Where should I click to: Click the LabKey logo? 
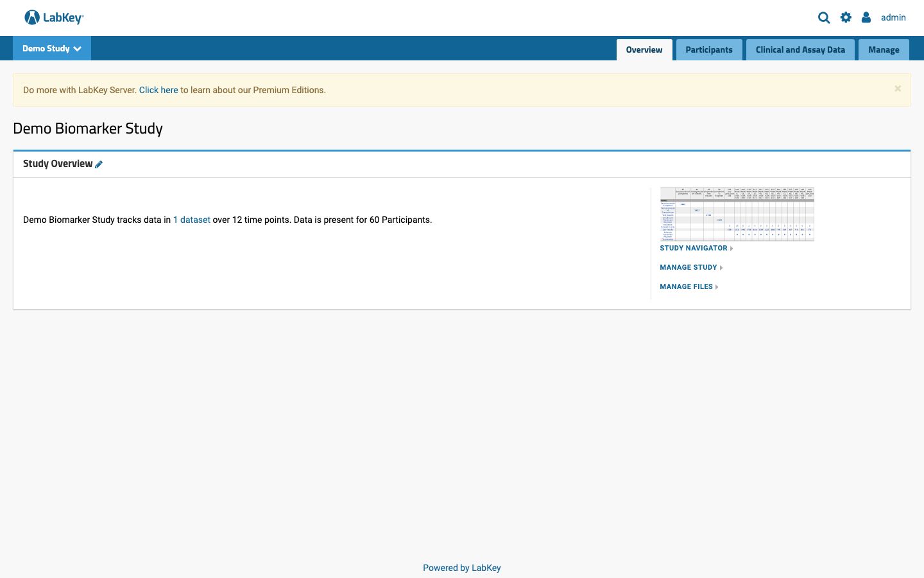pos(54,17)
